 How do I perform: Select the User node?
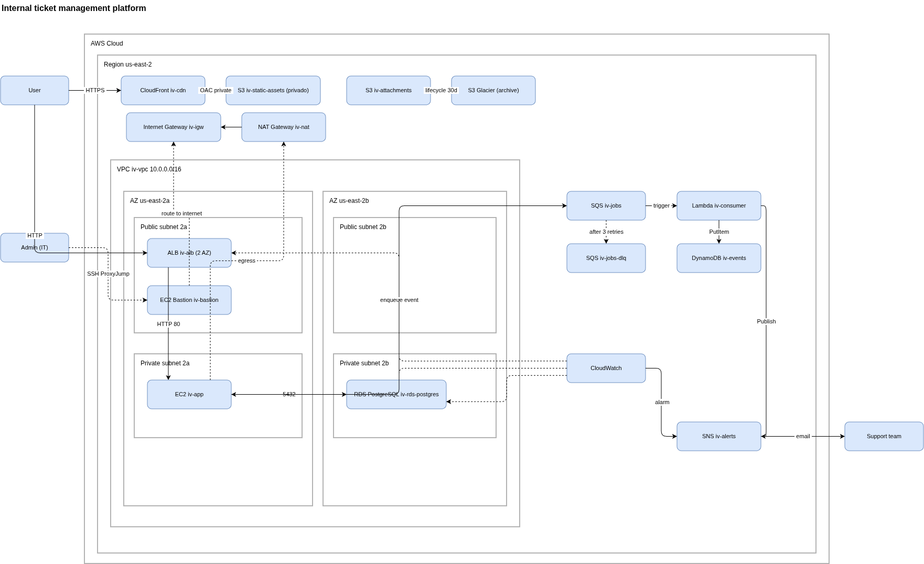(x=35, y=90)
